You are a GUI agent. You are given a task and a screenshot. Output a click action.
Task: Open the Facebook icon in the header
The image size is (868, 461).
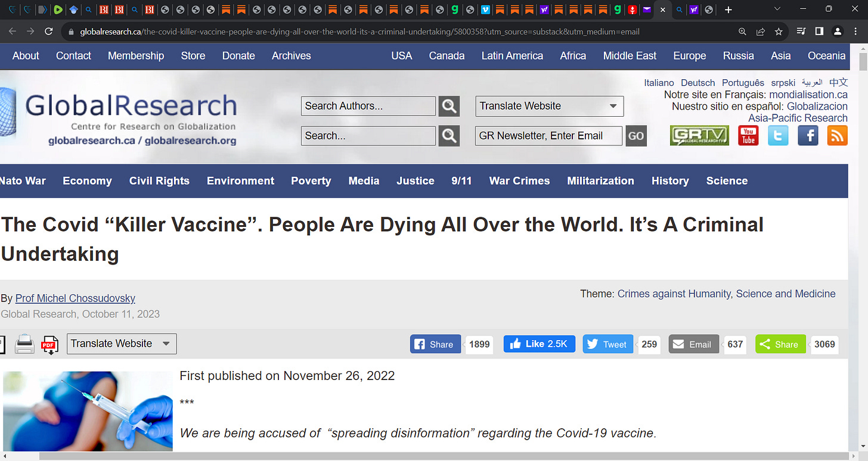tap(808, 136)
